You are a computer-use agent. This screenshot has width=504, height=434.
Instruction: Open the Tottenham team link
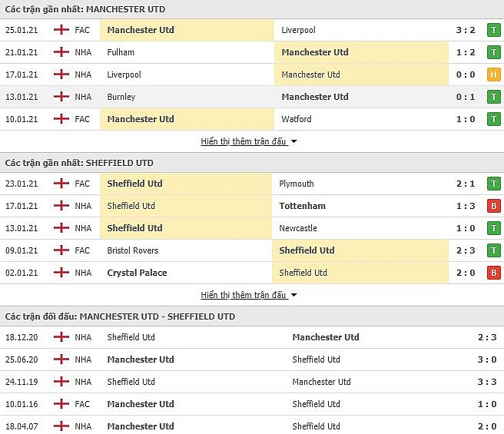(302, 206)
